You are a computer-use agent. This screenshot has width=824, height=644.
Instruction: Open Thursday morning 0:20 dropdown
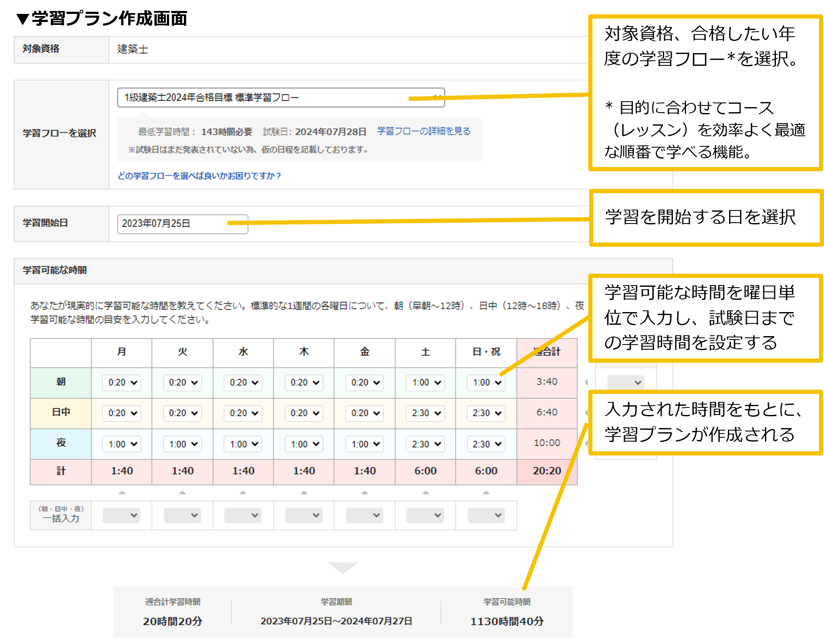(304, 383)
